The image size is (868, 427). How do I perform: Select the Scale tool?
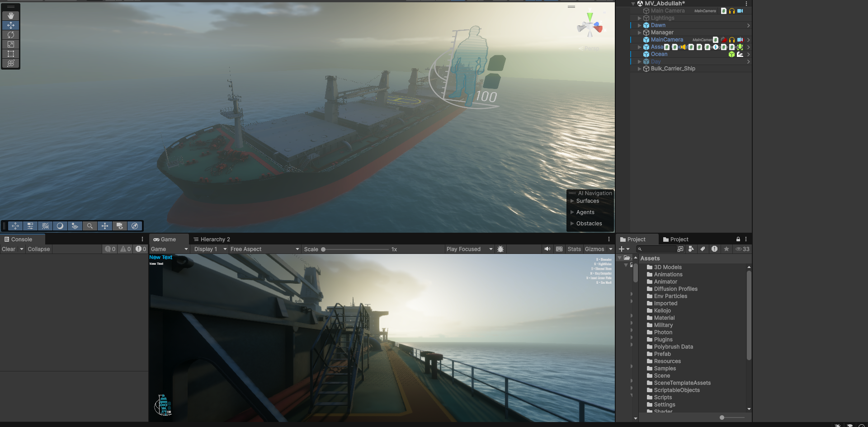pyautogui.click(x=11, y=44)
